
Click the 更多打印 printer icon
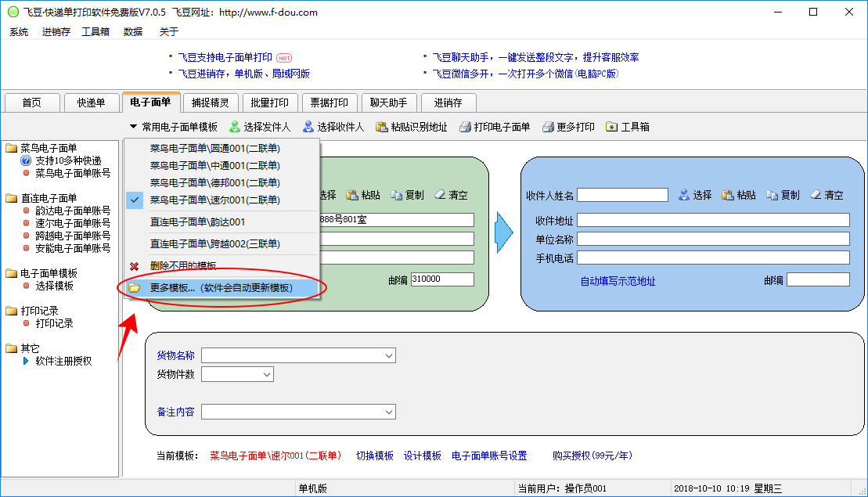(548, 127)
